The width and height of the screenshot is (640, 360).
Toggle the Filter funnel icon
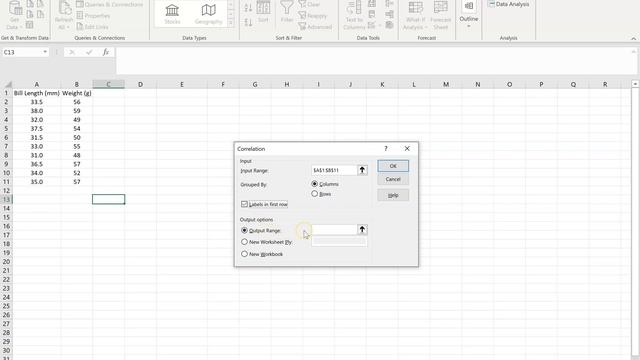click(287, 12)
